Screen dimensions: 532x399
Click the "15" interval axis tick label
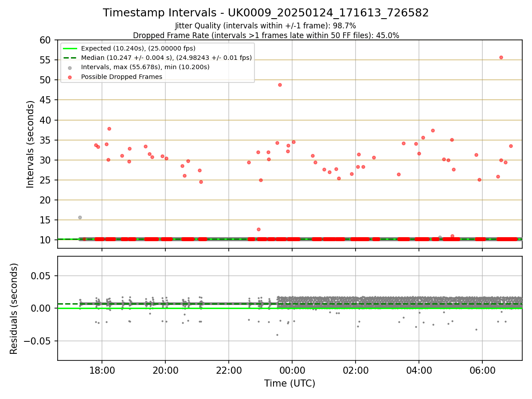pyautogui.click(x=46, y=220)
